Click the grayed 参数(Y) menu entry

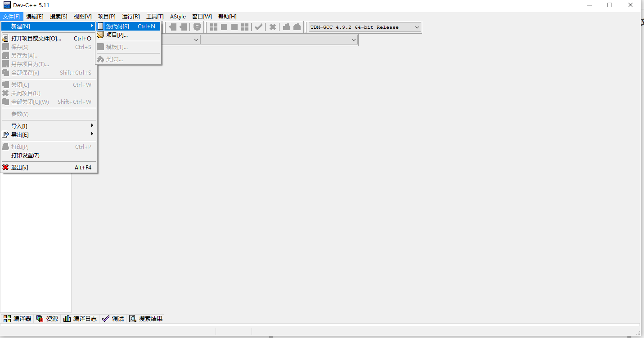tap(49, 114)
